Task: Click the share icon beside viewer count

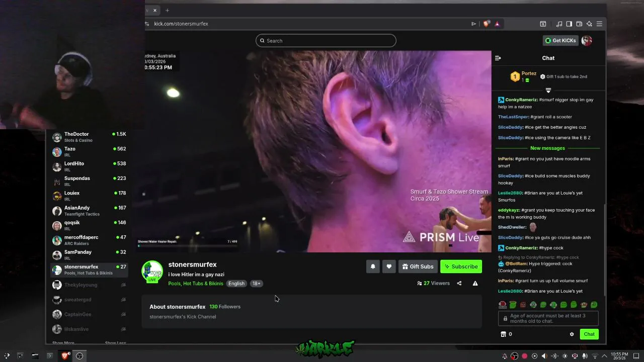Action: [x=459, y=284]
